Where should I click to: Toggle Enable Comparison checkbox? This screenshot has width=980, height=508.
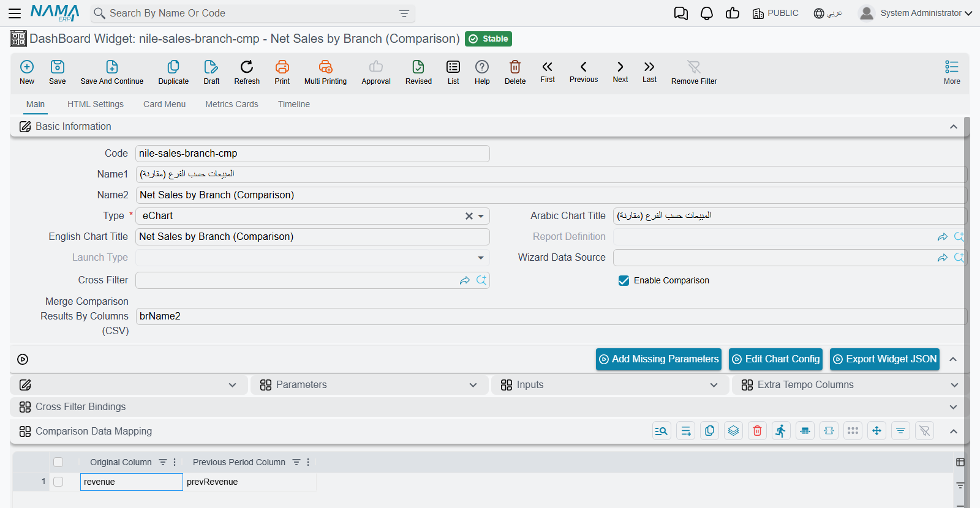tap(624, 280)
